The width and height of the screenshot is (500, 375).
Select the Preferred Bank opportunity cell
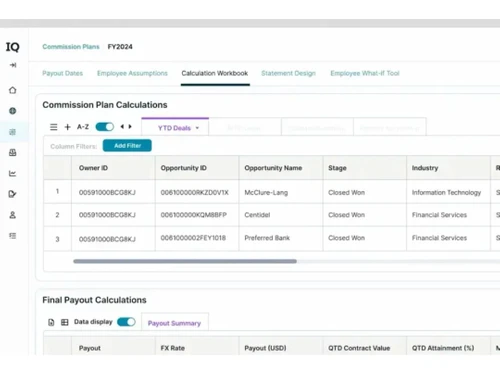pyautogui.click(x=281, y=238)
